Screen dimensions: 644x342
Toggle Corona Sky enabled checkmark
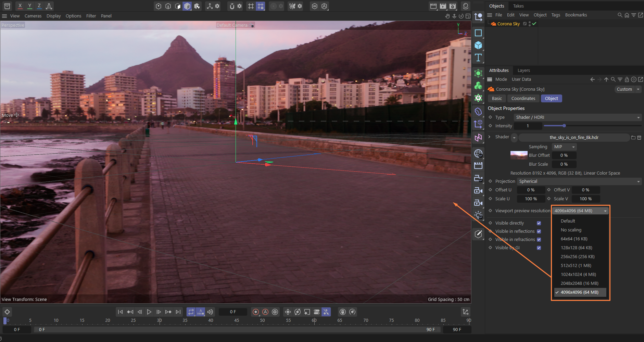pos(534,24)
